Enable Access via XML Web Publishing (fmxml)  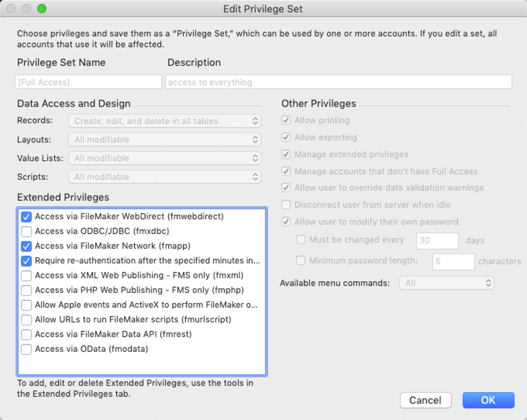click(x=26, y=276)
